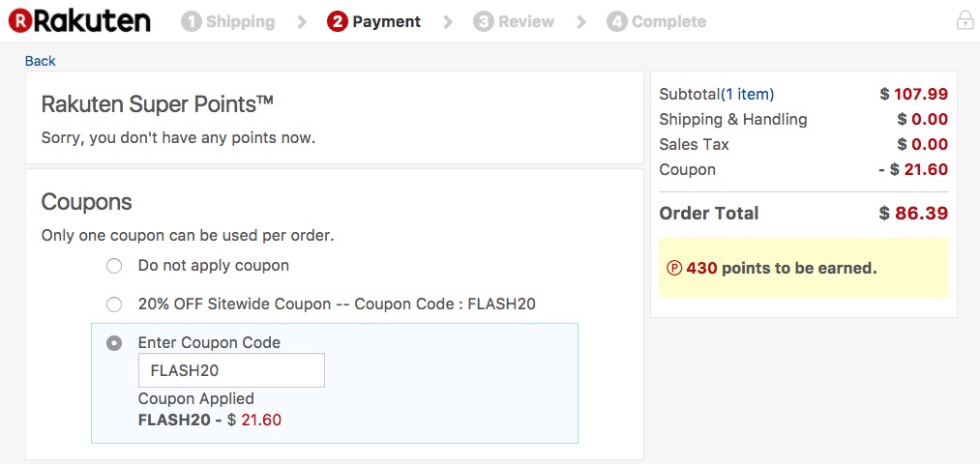Click the step 4 Complete circle icon

[617, 21]
